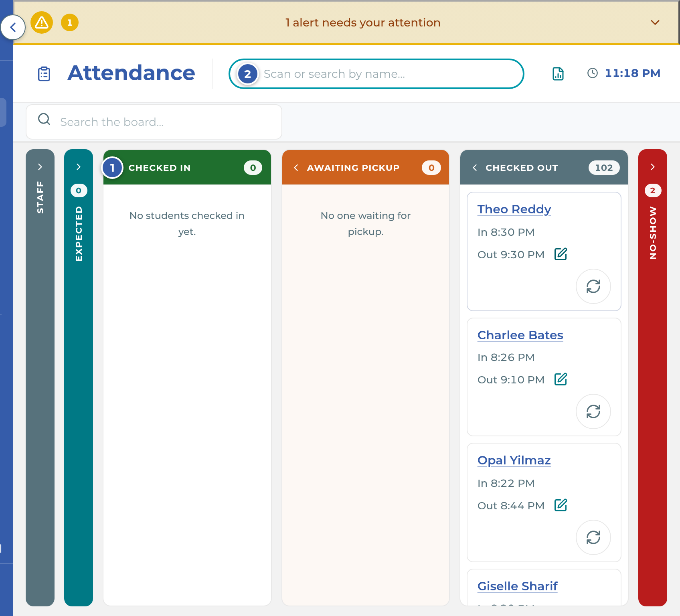The image size is (680, 616).
Task: Click Awaiting Pickup count badge 0
Action: click(x=431, y=168)
